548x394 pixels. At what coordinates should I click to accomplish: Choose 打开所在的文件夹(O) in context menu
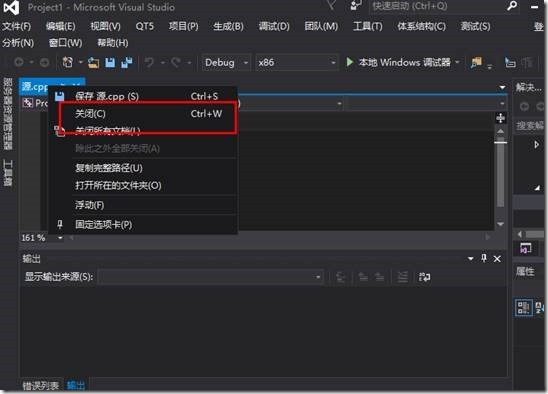click(143, 185)
